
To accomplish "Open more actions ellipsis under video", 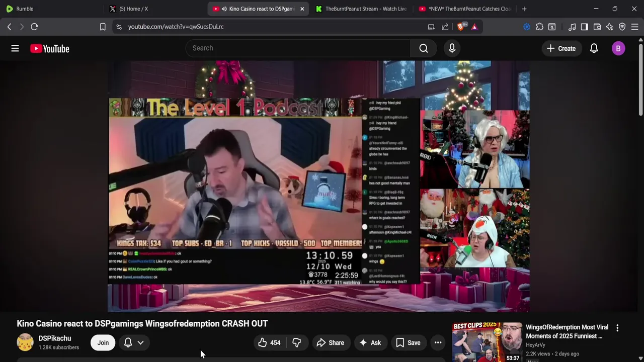I will click(x=438, y=343).
